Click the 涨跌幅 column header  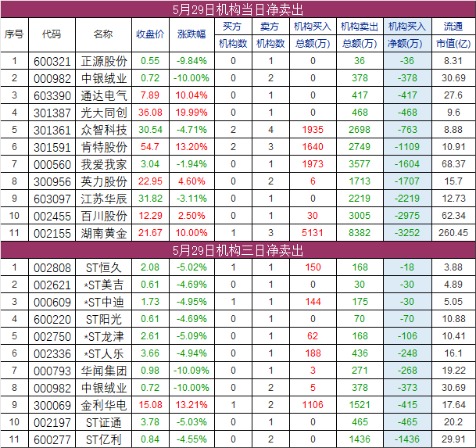coord(191,34)
